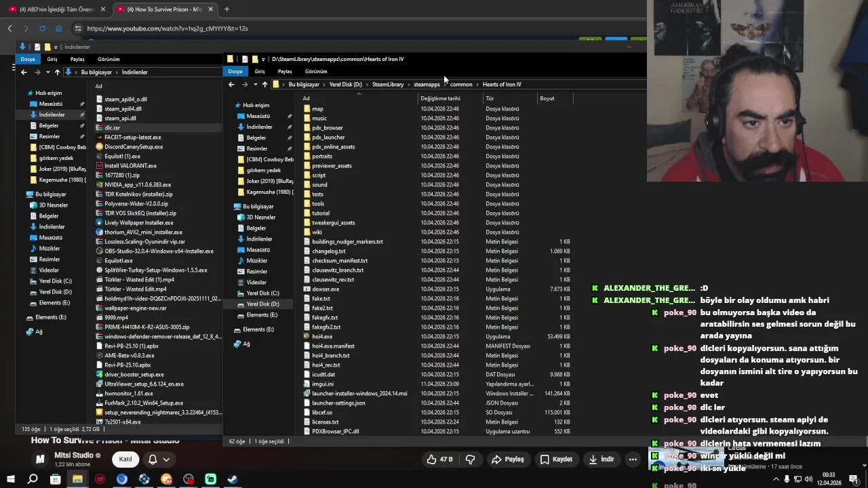868x488 pixels.
Task: Select dlc.rar in İndirilenler window
Action: (112, 127)
